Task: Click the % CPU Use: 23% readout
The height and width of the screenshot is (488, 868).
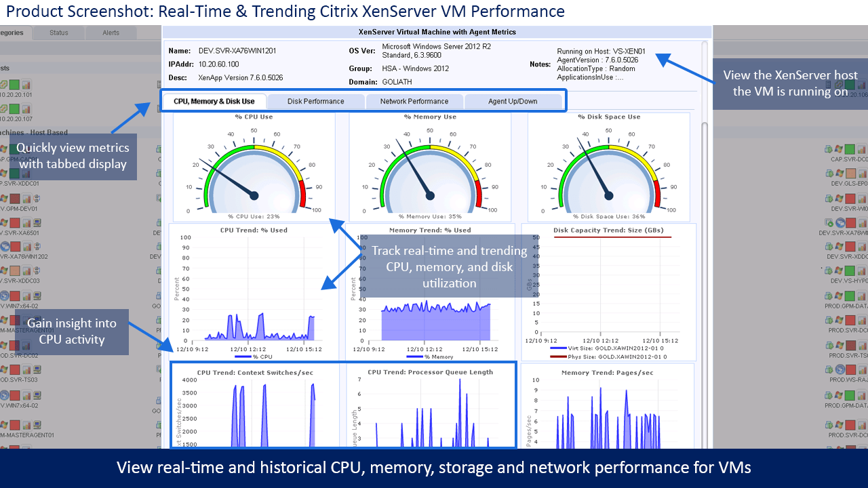Action: 254,217
